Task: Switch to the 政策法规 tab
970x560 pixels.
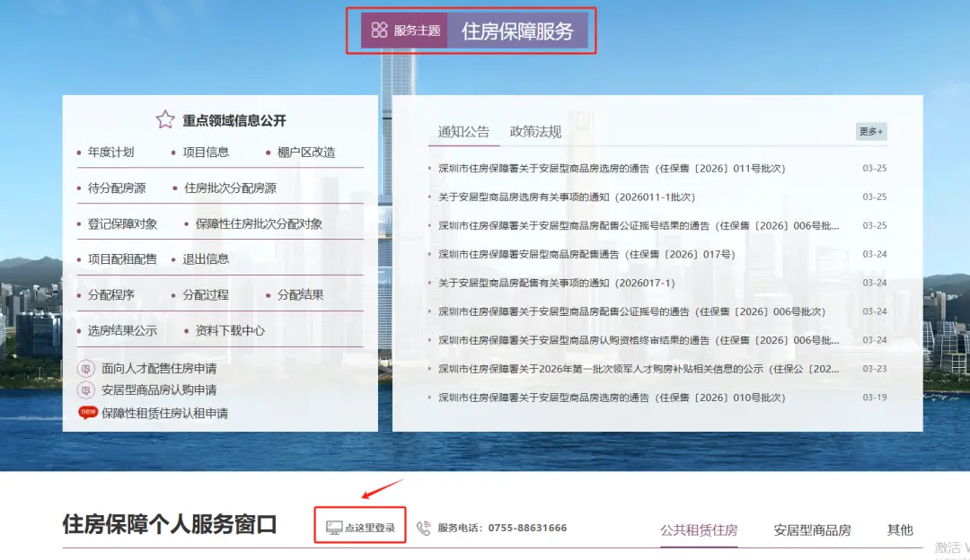Action: click(x=535, y=130)
